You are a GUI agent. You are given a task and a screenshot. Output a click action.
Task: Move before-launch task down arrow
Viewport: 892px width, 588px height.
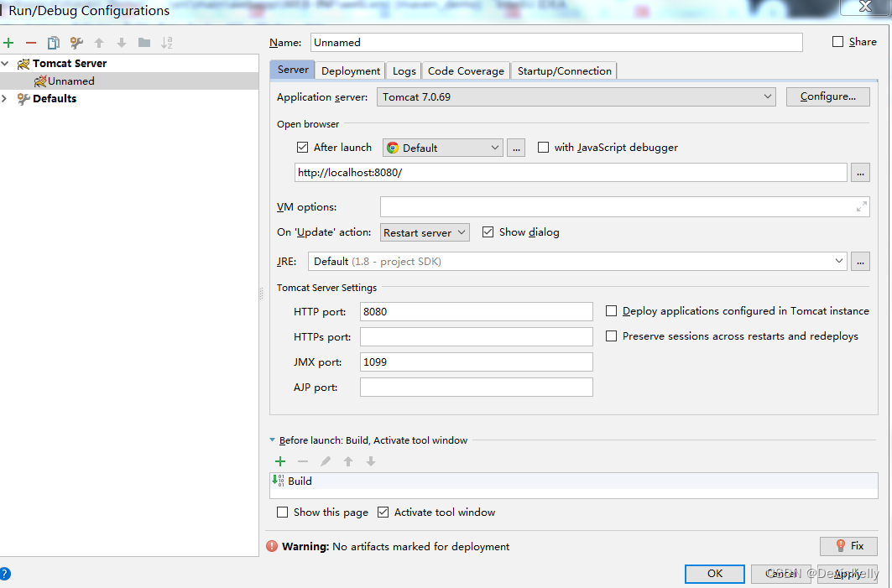371,461
